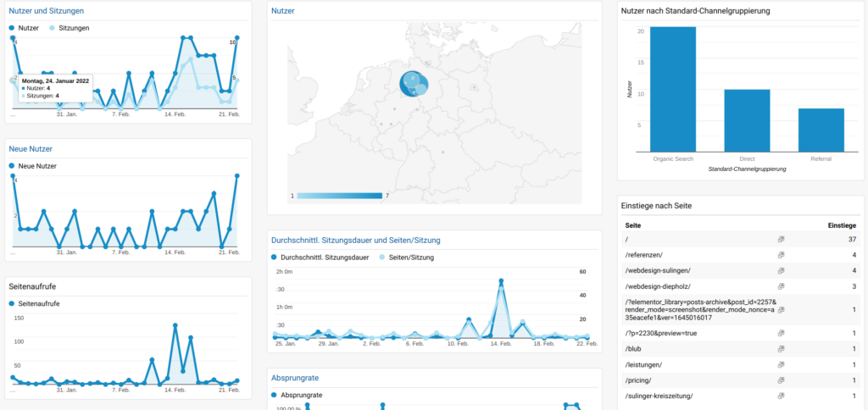This screenshot has height=410, width=868.
Task: Open the external link icon beside /sulinger-kreiszeitung/
Action: tap(781, 396)
